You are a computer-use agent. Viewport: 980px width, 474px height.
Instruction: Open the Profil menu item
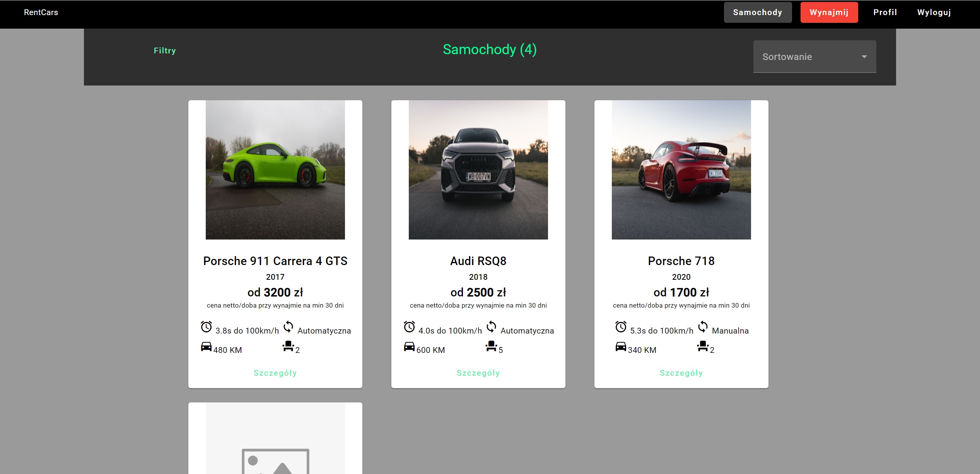885,12
